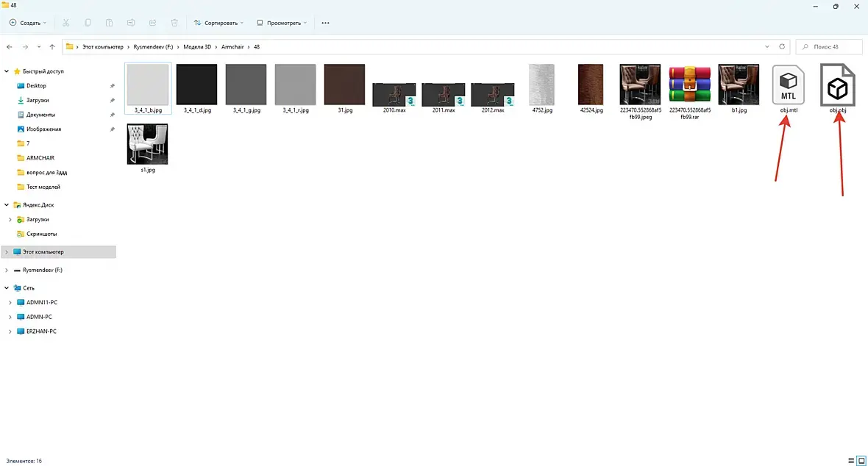Screen dimensions: 868x466
Task: Select s1.jpg white chair image
Action: pyautogui.click(x=148, y=145)
